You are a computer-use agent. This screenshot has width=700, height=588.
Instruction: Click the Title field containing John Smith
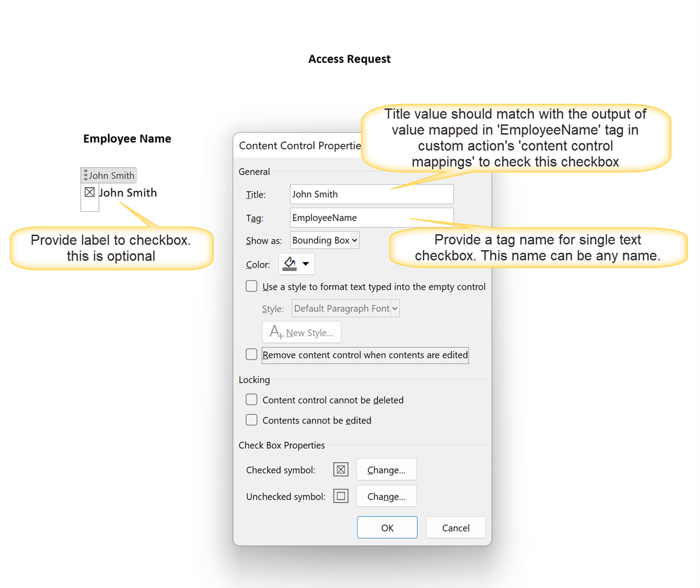[371, 194]
